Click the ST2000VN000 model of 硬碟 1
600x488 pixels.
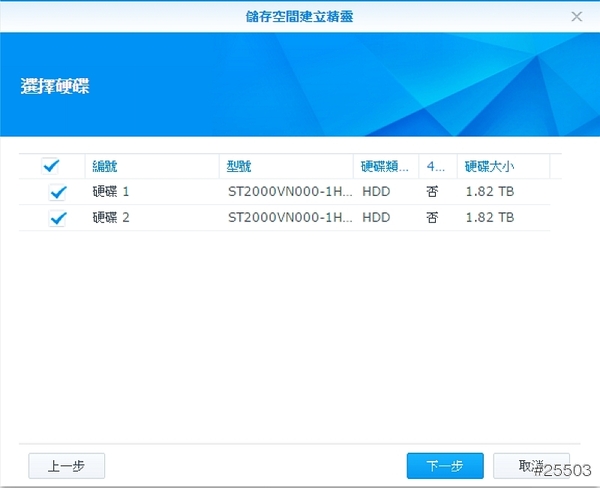(x=289, y=191)
